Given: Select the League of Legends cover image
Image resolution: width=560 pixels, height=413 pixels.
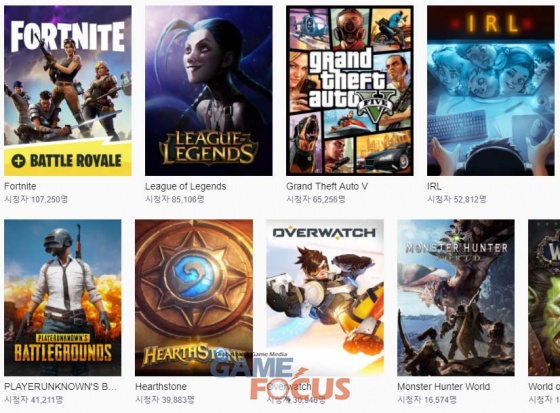Looking at the screenshot, I should (209, 91).
